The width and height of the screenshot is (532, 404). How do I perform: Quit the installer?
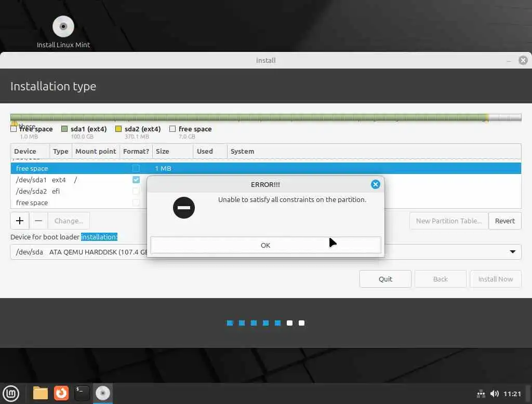pyautogui.click(x=385, y=279)
